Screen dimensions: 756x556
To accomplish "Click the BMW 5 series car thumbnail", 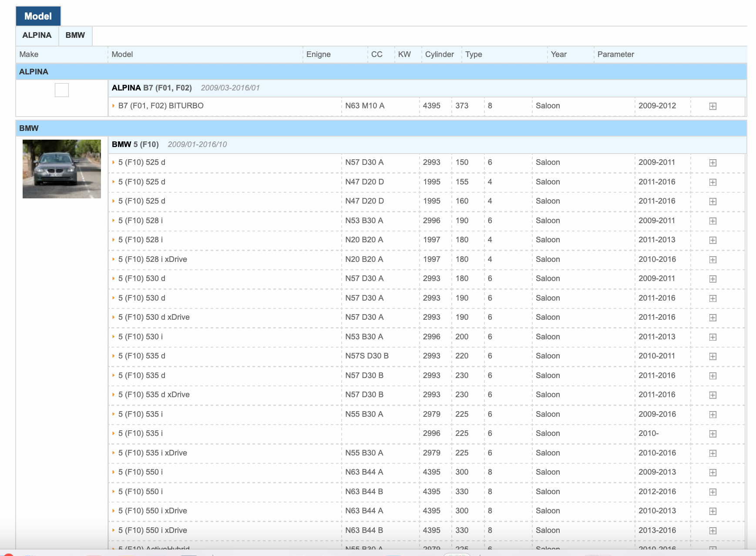I will point(62,169).
